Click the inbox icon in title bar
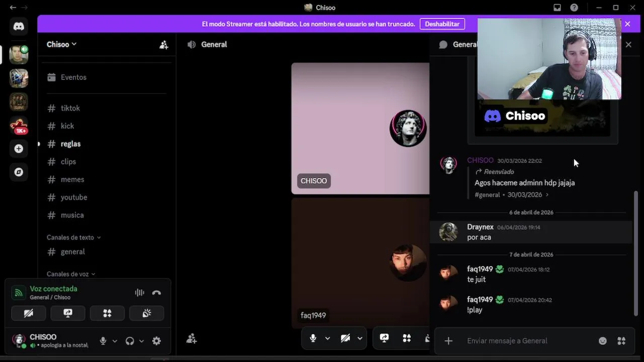The image size is (644, 362). coord(557,8)
